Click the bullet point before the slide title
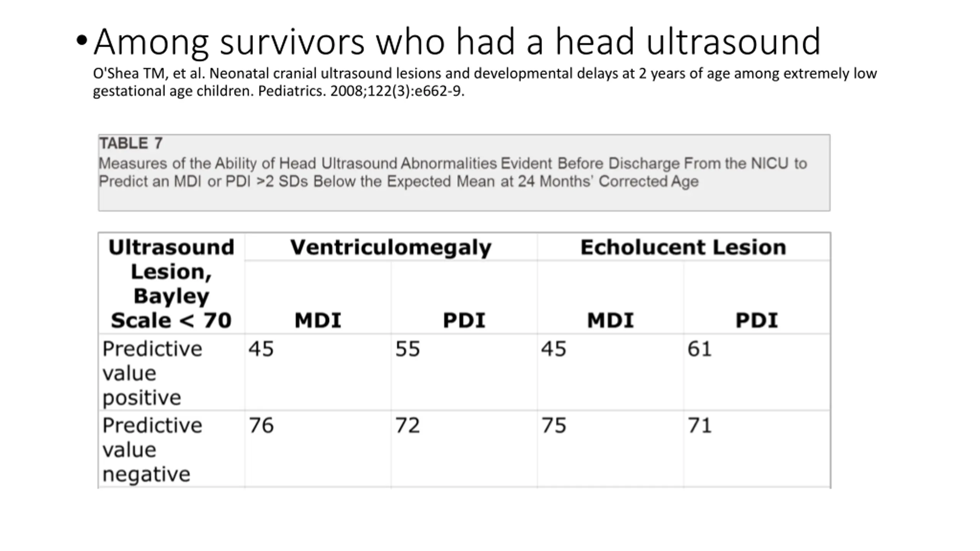Screen dimensions: 980x551 click(x=82, y=40)
